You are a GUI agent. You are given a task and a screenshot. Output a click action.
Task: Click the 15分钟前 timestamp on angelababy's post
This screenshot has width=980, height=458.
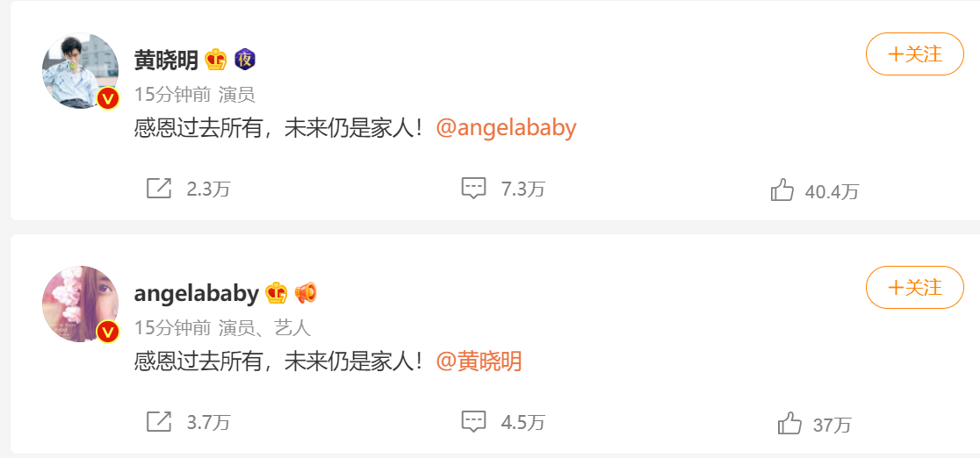coord(172,327)
